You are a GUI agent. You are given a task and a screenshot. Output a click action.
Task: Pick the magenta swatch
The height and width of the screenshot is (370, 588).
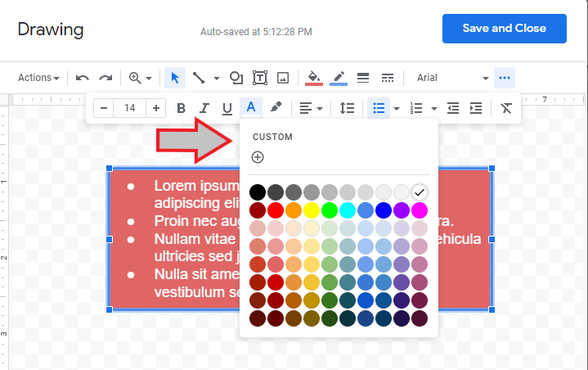(x=420, y=210)
